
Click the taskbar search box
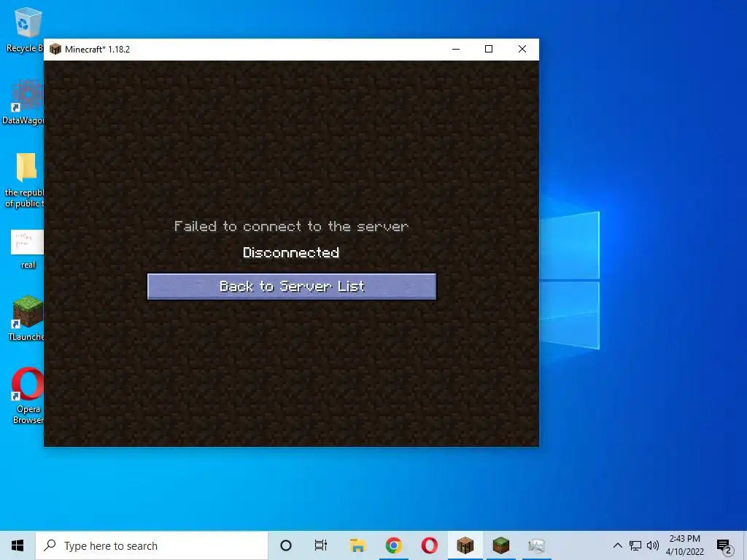click(152, 545)
